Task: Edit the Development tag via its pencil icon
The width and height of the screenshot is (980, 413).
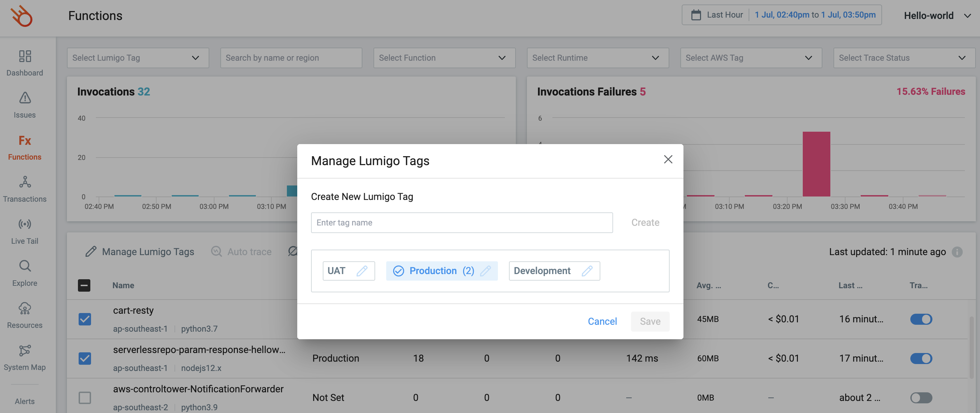Action: tap(587, 271)
